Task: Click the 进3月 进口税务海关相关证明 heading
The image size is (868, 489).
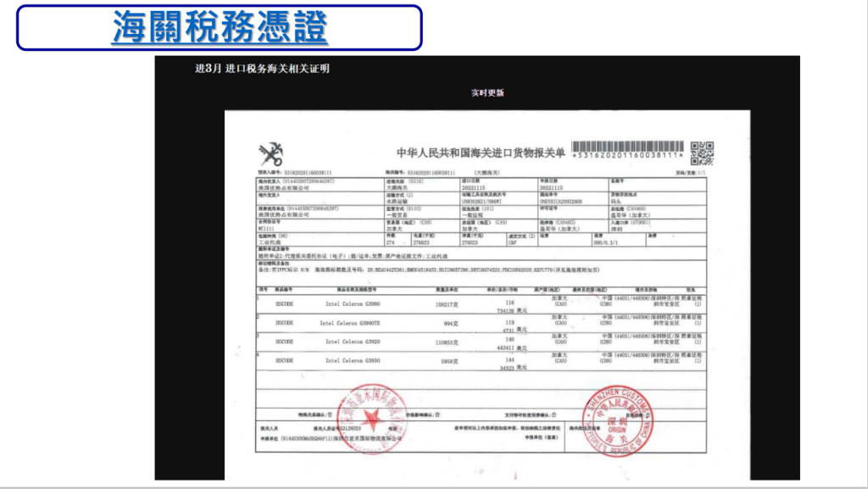Action: (262, 69)
